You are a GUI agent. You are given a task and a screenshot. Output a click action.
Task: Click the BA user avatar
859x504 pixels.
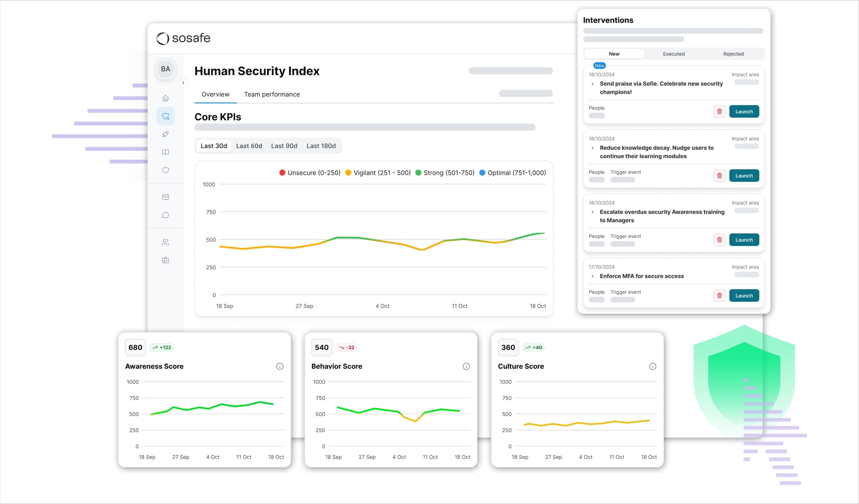point(165,69)
